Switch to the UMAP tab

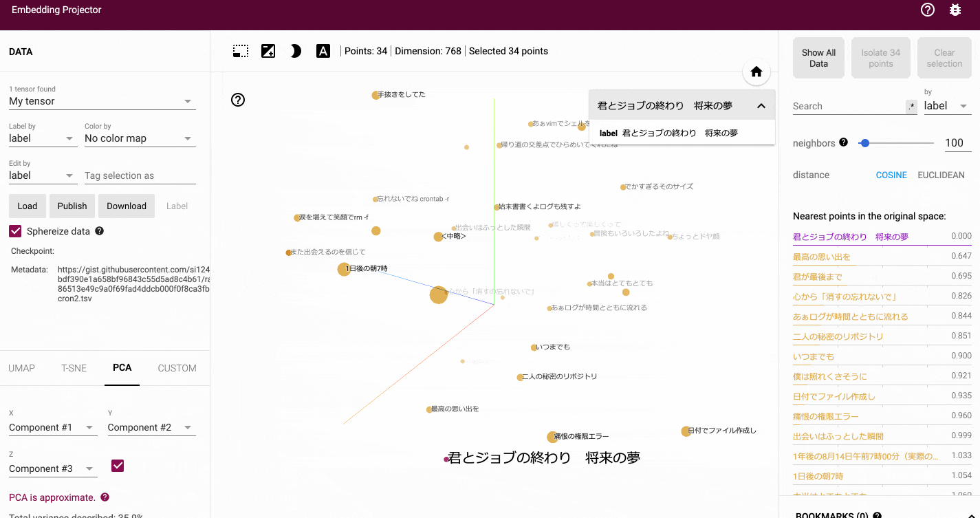pos(21,368)
